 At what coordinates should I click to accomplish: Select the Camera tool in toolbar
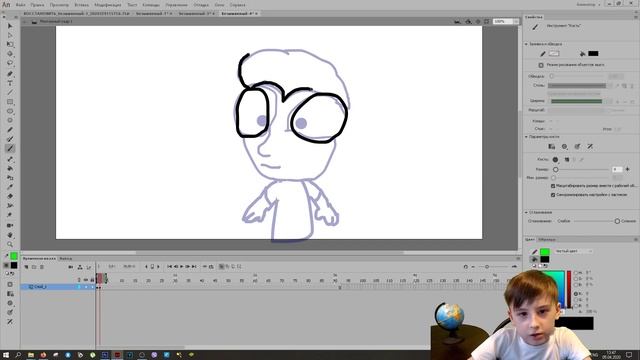tap(10, 225)
